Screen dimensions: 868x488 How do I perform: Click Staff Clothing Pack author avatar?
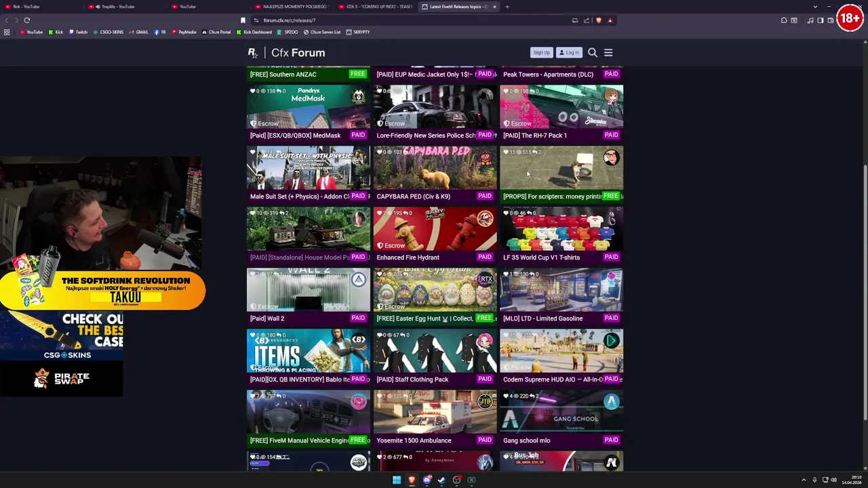[x=484, y=340]
